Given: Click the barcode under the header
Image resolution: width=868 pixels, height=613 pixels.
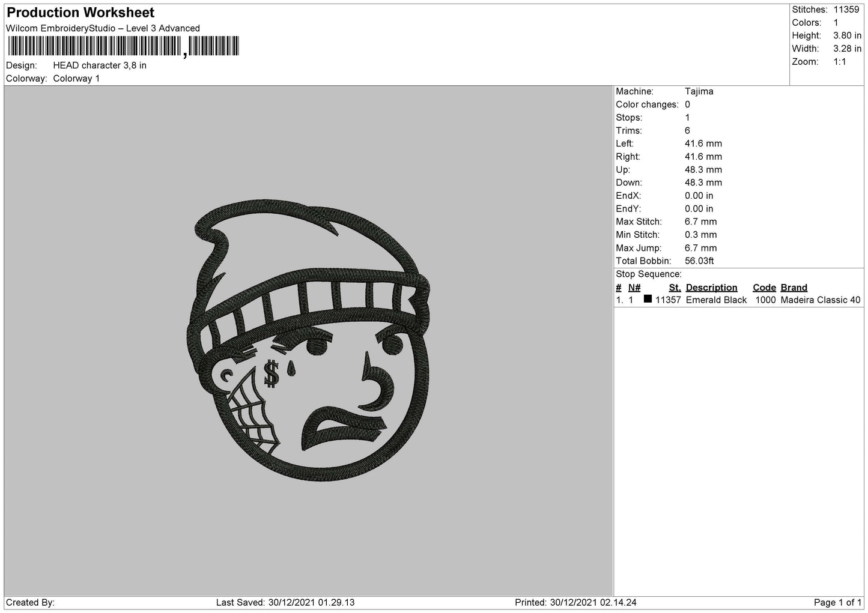Looking at the screenshot, I should [123, 46].
